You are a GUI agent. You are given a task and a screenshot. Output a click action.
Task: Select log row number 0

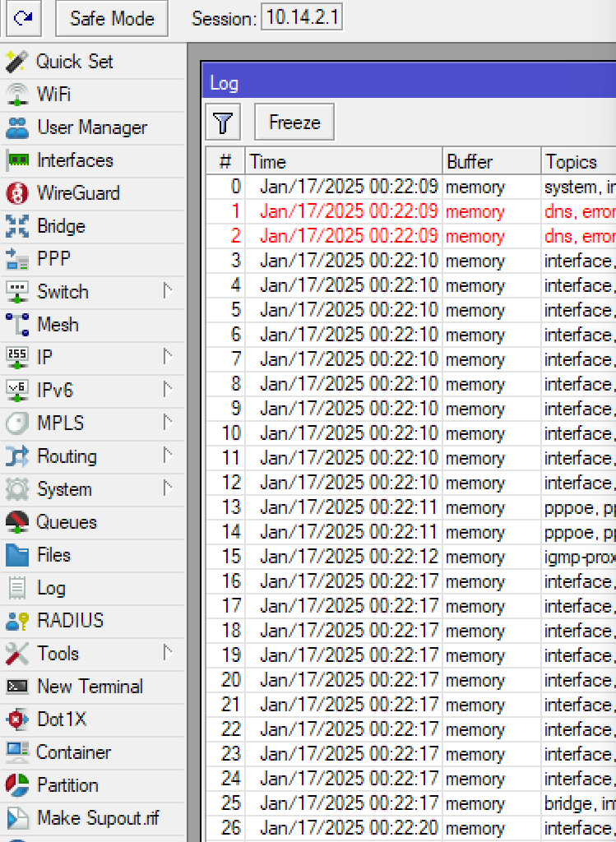[411, 187]
